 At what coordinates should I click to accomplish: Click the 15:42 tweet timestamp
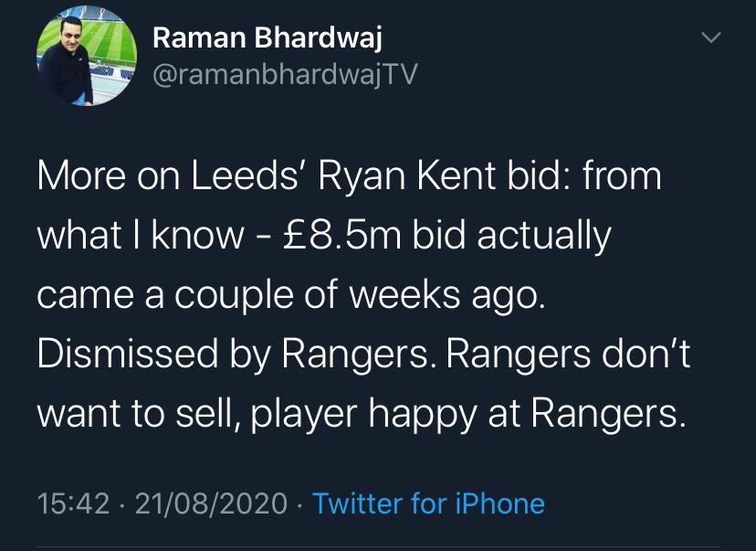(x=73, y=503)
